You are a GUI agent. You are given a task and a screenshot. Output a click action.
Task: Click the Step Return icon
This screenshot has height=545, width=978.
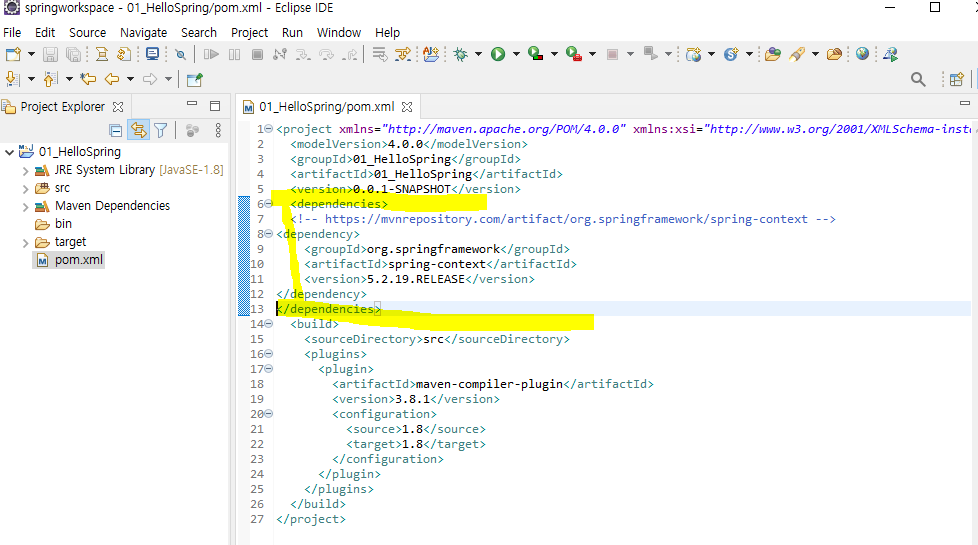pyautogui.click(x=351, y=54)
